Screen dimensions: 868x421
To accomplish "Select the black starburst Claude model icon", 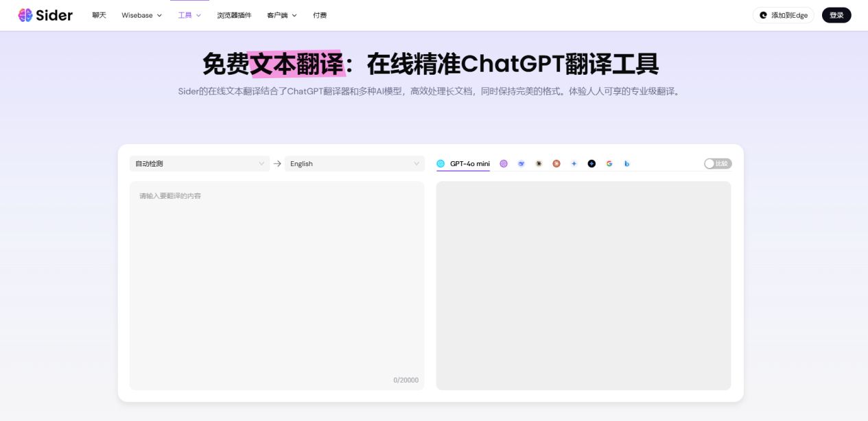I will tap(539, 164).
